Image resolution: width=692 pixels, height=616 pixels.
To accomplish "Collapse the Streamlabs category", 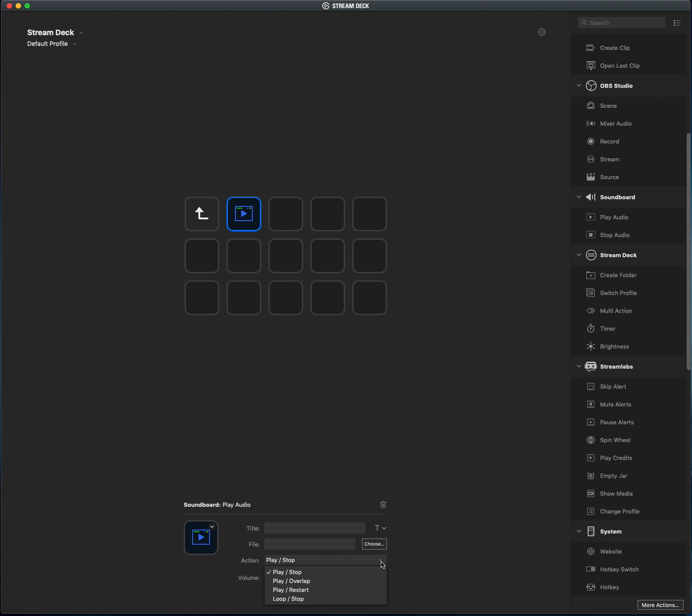I will 579,366.
